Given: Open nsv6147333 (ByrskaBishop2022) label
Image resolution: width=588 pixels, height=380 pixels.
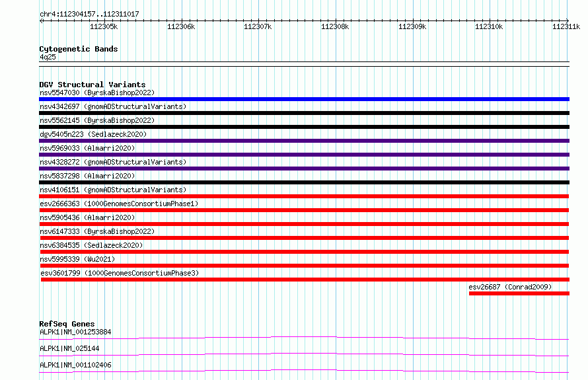Looking at the screenshot, I should pos(97,231).
